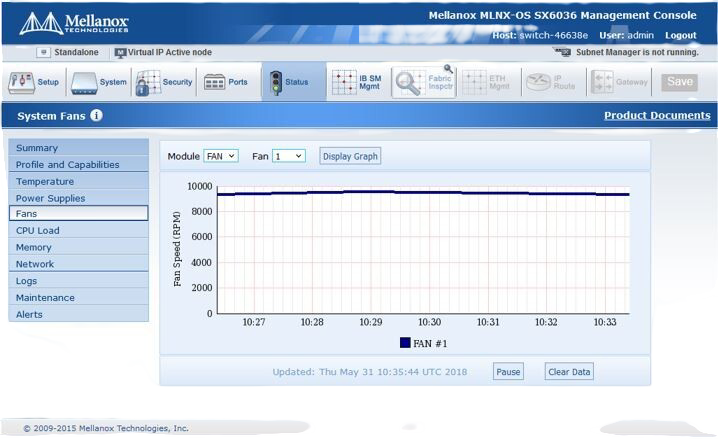The height and width of the screenshot is (442, 718).
Task: Click the fan speed line on graph
Action: coord(423,193)
